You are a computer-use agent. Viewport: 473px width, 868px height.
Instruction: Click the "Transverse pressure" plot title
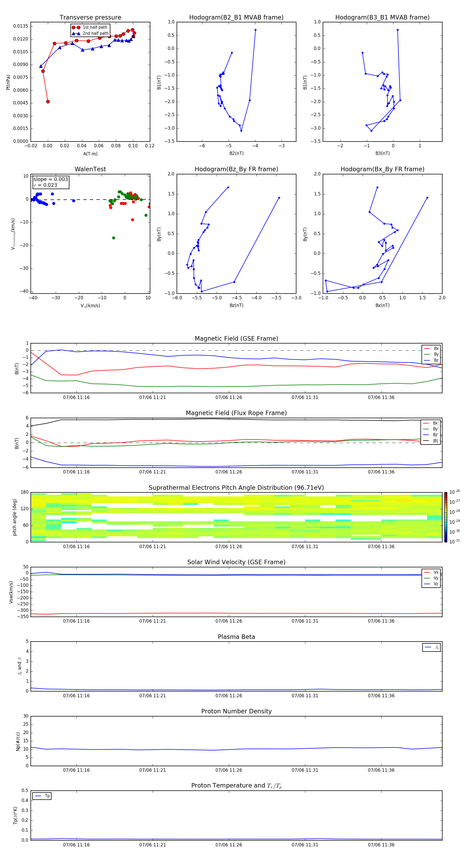tap(90, 18)
